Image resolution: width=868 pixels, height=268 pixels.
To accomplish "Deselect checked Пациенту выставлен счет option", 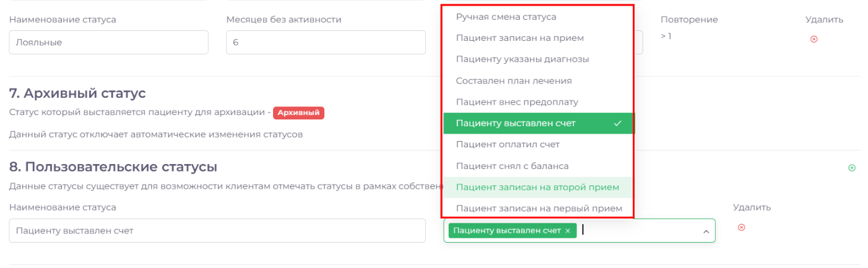I will click(x=538, y=123).
